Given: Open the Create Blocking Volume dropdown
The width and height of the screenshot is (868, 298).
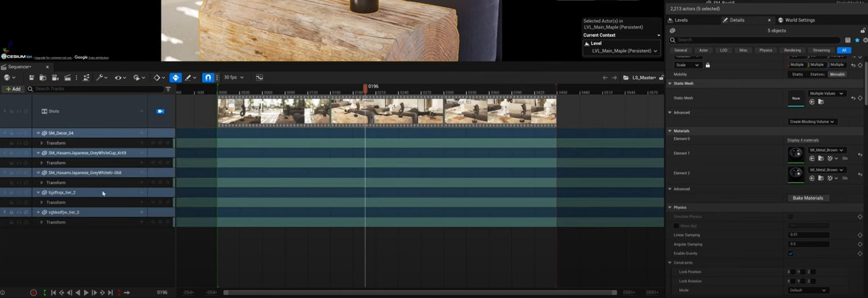Looking at the screenshot, I should (x=812, y=122).
